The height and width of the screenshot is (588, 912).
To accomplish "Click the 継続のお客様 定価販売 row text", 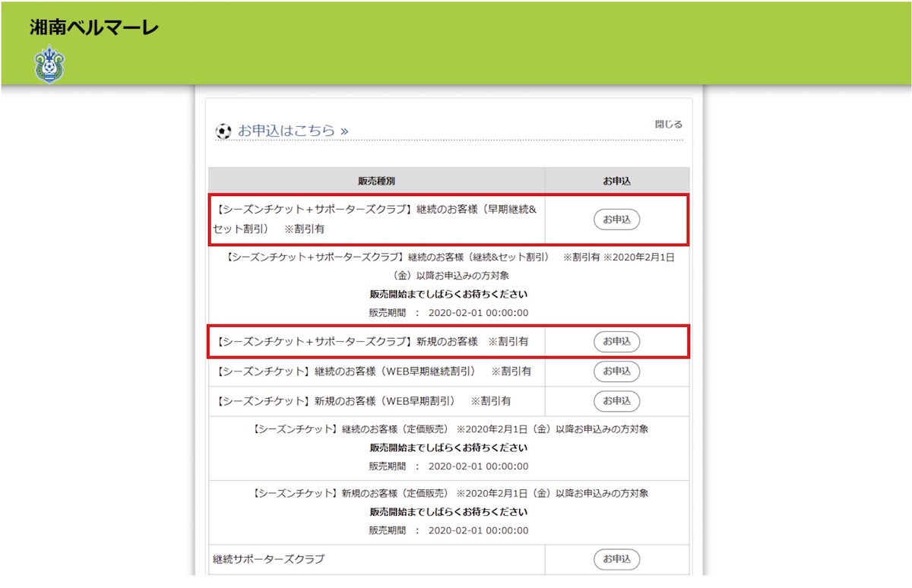I will [x=449, y=429].
